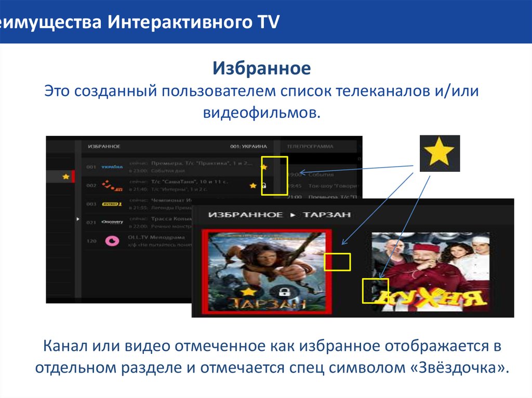Click the star badge on Тарзан poster
This screenshot has width=532, height=398.
(248, 291)
